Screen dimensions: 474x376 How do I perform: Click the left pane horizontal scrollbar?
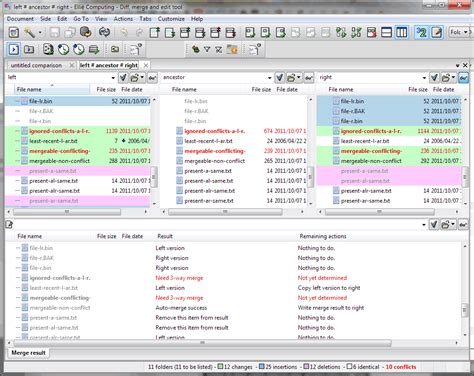pos(67,212)
